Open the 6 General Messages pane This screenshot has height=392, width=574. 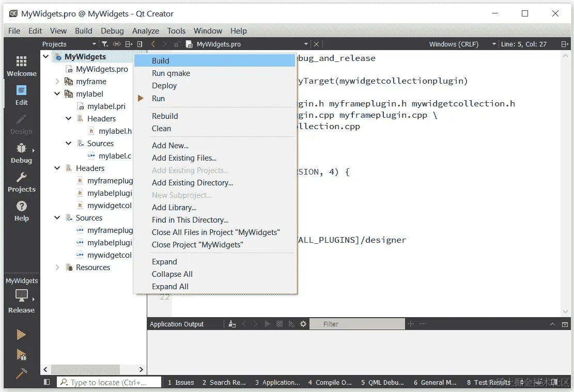pyautogui.click(x=435, y=382)
